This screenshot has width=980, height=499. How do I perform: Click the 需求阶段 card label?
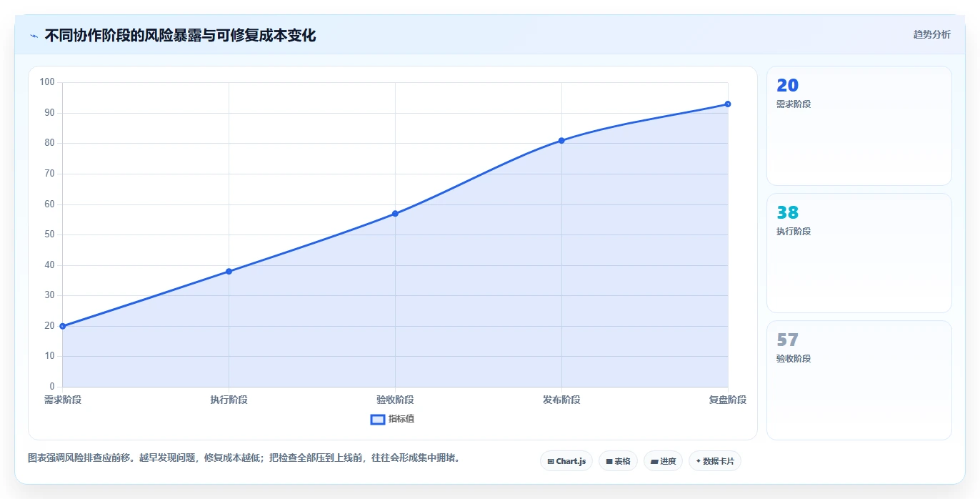click(x=794, y=104)
